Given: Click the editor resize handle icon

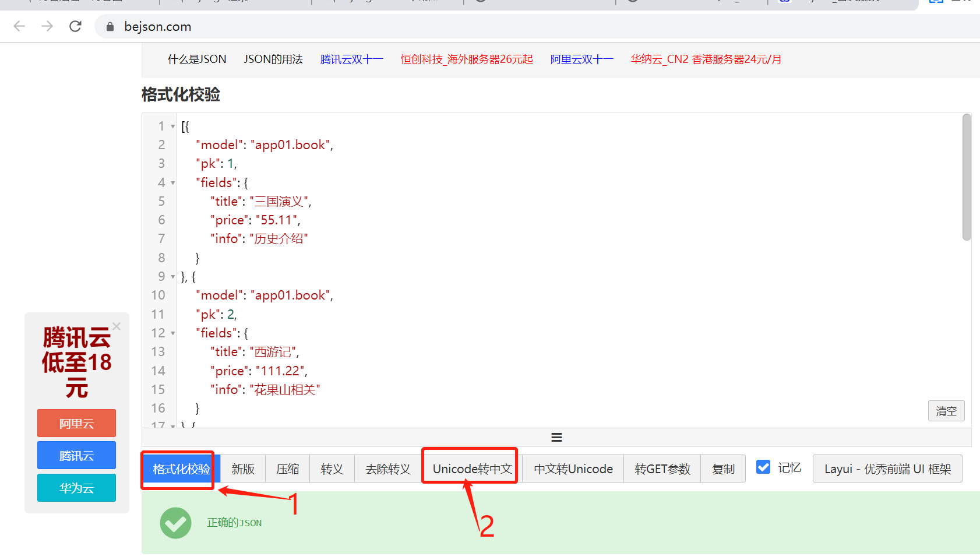Looking at the screenshot, I should click(x=556, y=438).
